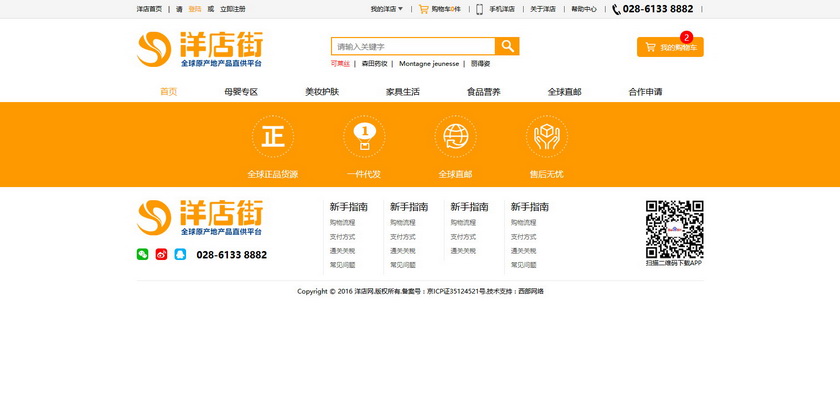
Task: Open the 立即注册 registration link
Action: click(233, 9)
